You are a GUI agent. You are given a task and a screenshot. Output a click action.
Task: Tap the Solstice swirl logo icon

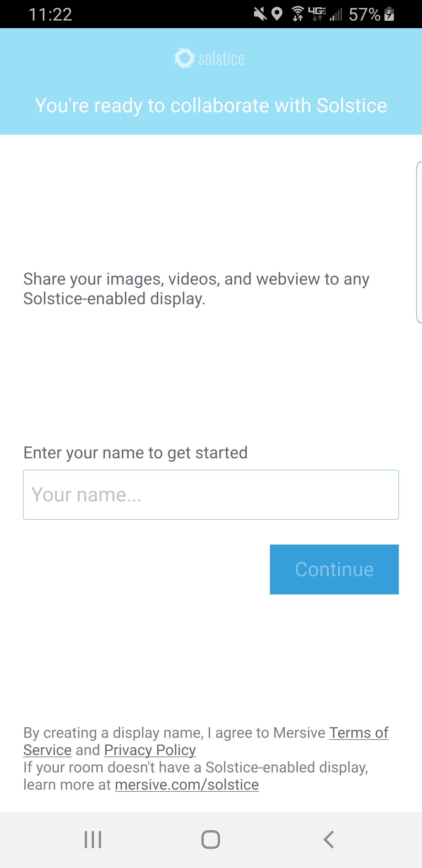point(184,58)
